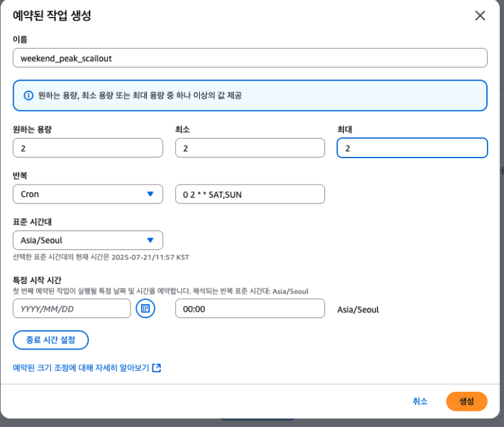Screen dimensions: 504x427
Task: Click the arrow on the Asia/Seoul dropdown
Action: (x=150, y=240)
